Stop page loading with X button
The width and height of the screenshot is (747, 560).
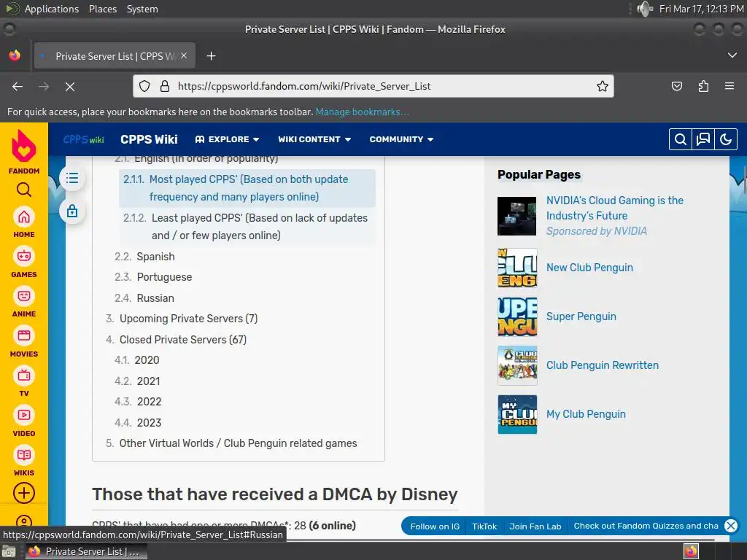pyautogui.click(x=69, y=86)
